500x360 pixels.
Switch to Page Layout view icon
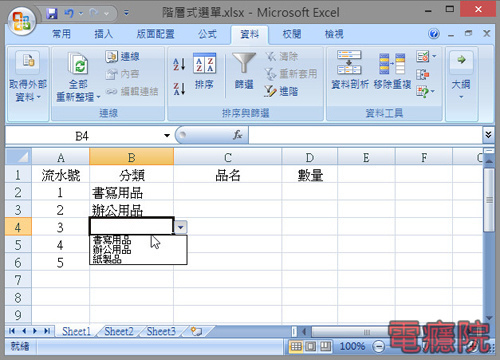[310, 347]
